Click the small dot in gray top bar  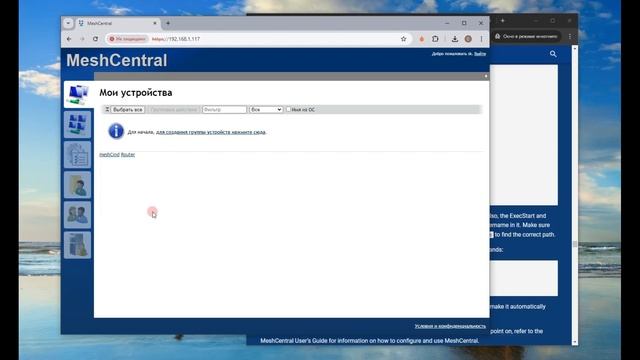[486, 76]
